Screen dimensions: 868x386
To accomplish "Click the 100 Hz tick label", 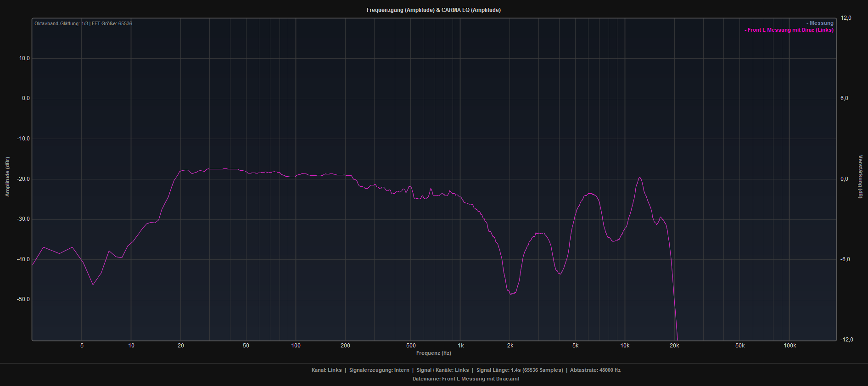I will tap(296, 346).
